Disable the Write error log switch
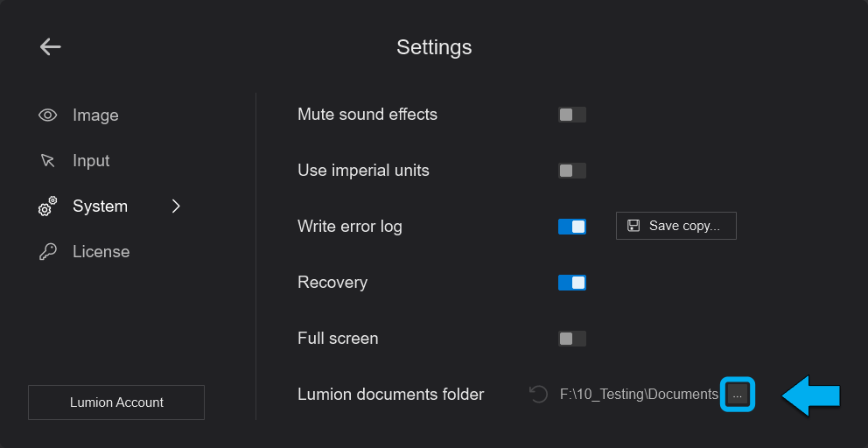Viewport: 868px width, 448px height. click(x=572, y=227)
